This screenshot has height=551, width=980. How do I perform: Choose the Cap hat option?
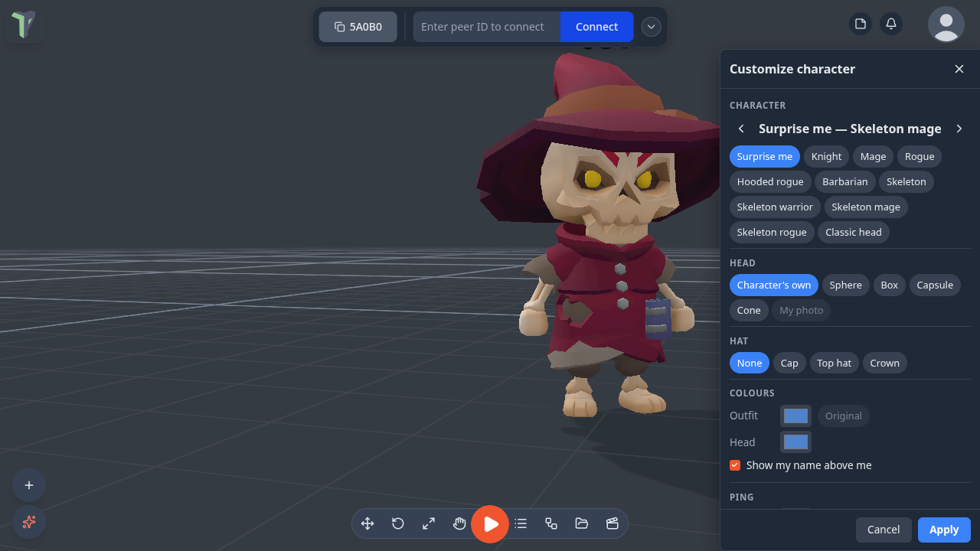(789, 363)
